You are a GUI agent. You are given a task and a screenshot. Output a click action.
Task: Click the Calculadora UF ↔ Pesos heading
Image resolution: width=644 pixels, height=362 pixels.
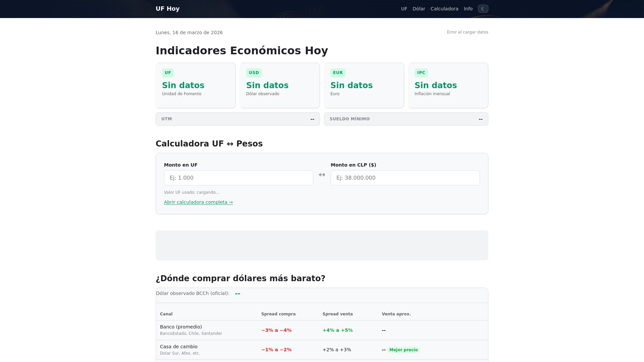tap(209, 144)
